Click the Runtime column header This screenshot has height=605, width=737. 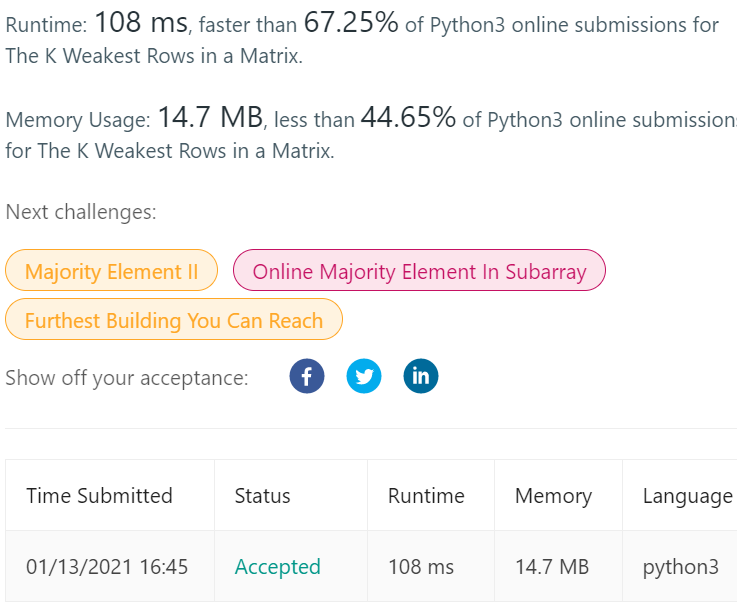(426, 496)
